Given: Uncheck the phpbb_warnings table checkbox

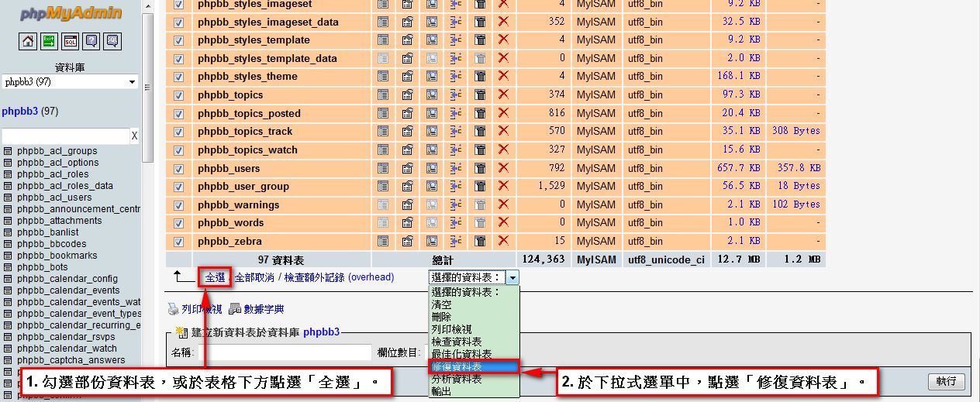Looking at the screenshot, I should coord(179,205).
